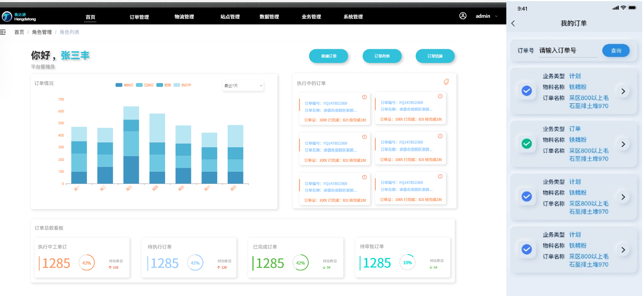This screenshot has width=644, height=296.
Task: Toggle the checkmark on the first mobile order
Action: (x=526, y=91)
